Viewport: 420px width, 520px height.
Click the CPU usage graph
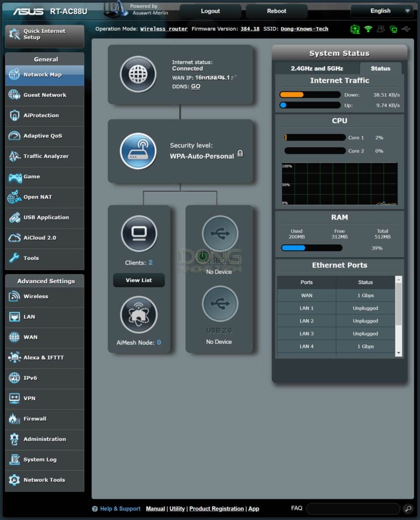click(x=339, y=184)
